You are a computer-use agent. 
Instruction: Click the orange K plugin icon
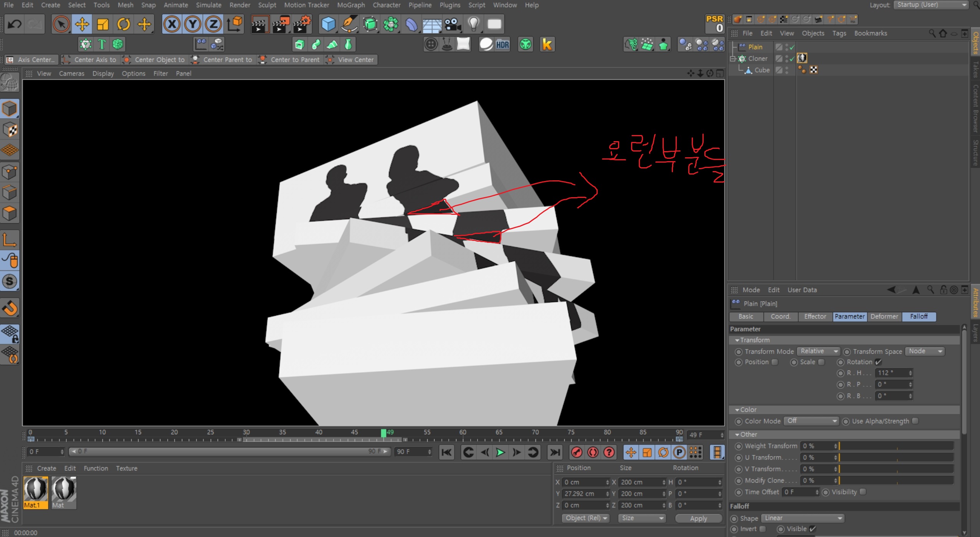pos(547,44)
